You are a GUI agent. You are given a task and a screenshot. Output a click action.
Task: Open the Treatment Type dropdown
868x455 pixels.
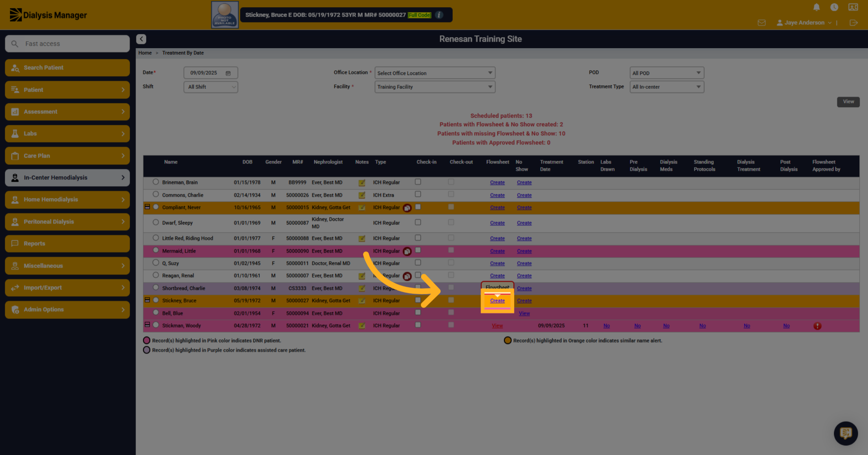click(x=667, y=87)
